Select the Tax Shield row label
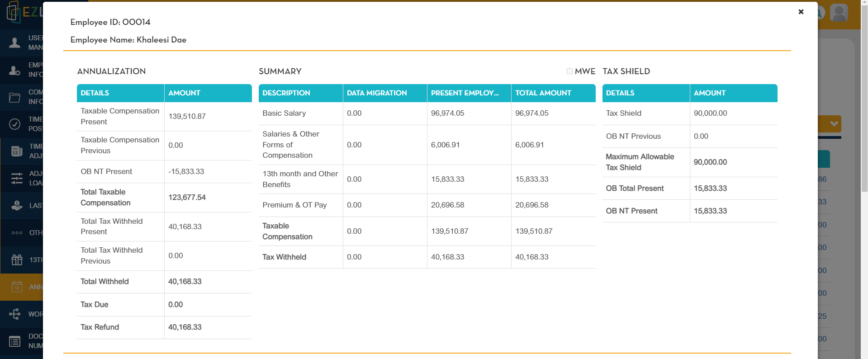The height and width of the screenshot is (359, 868). click(624, 113)
